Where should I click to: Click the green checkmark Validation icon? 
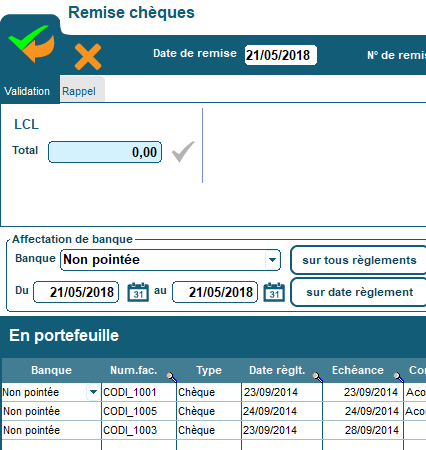tap(31, 43)
